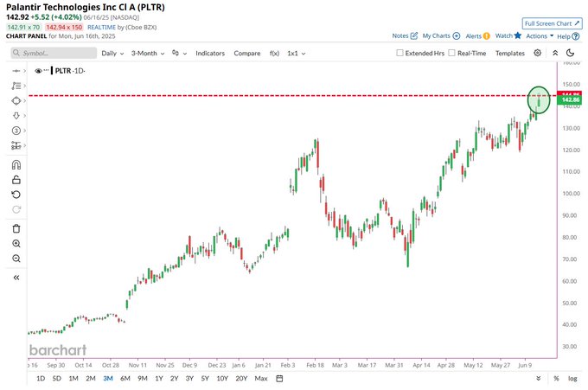Switch to dark mode moon icon
The height and width of the screenshot is (390, 588).
(x=570, y=53)
